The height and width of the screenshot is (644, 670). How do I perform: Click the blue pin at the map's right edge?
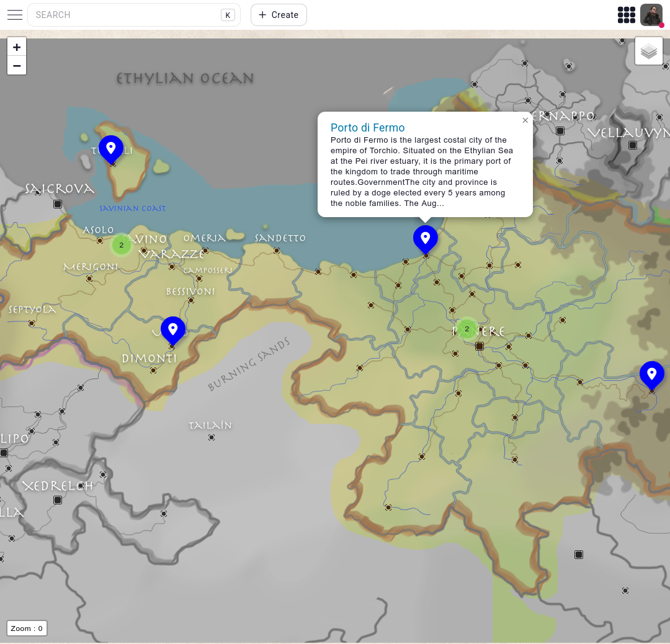[x=652, y=375]
